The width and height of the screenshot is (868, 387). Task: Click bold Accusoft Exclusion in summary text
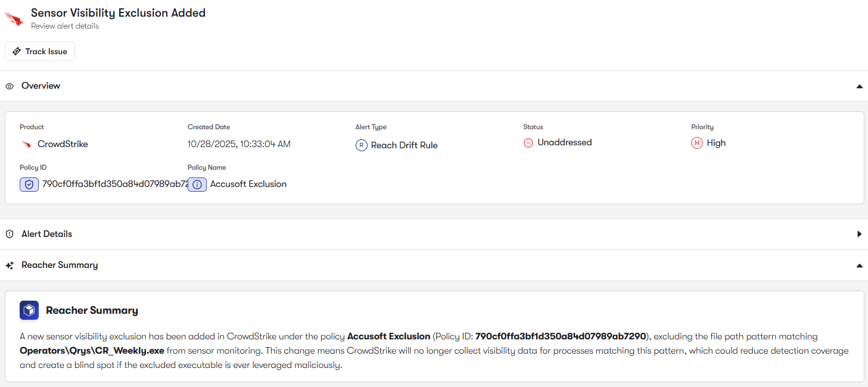click(x=388, y=336)
